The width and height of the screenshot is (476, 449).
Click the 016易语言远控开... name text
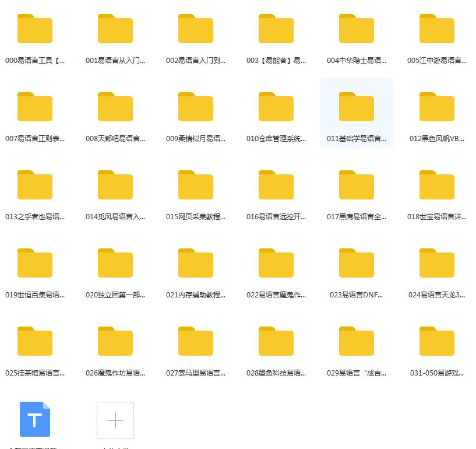[x=276, y=216]
